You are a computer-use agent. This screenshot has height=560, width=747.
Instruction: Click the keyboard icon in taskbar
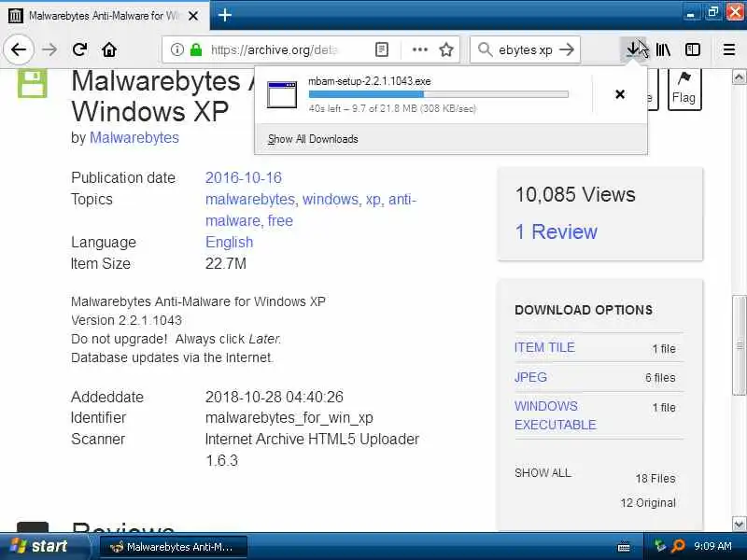[624, 547]
